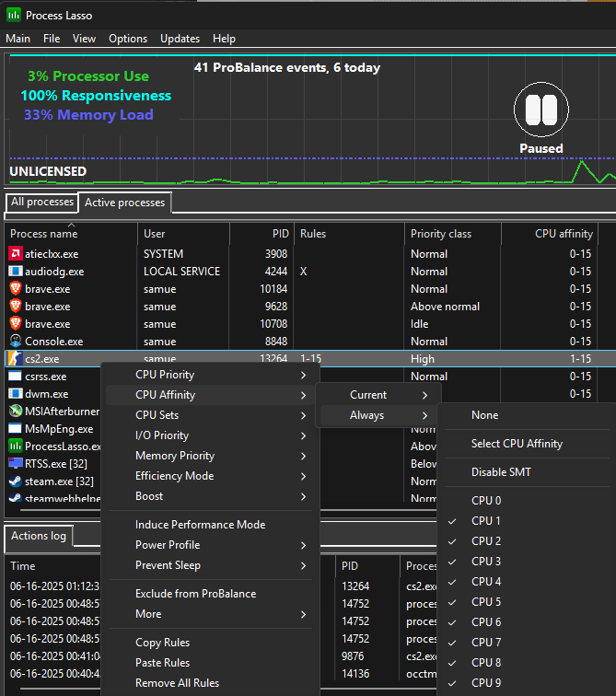Click the Brave icon for PID 9628

tap(15, 306)
